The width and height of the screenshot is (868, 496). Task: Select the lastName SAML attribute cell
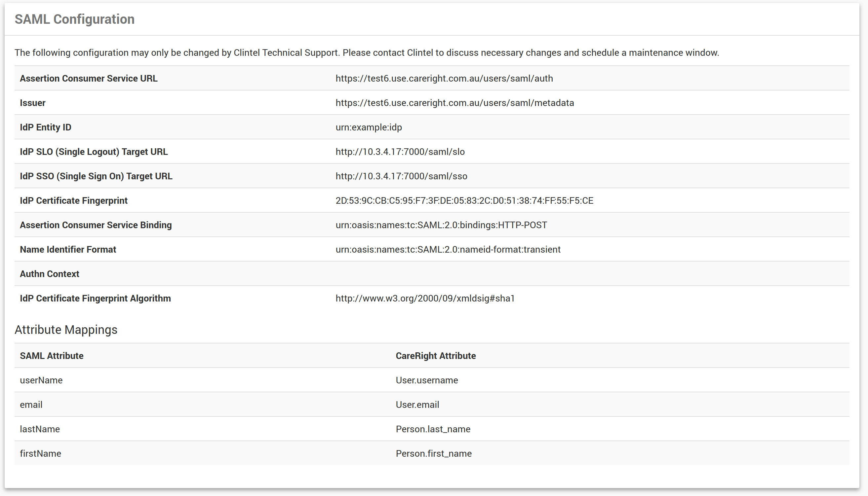coord(40,429)
